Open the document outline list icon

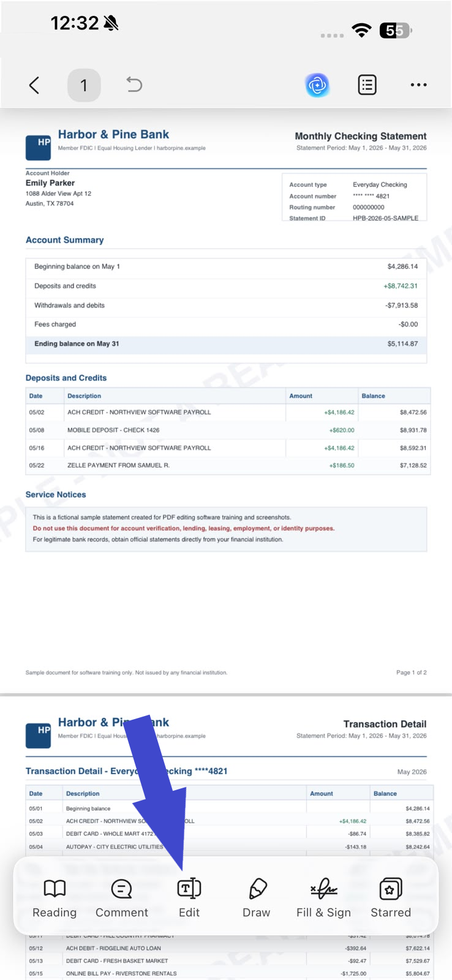367,85
